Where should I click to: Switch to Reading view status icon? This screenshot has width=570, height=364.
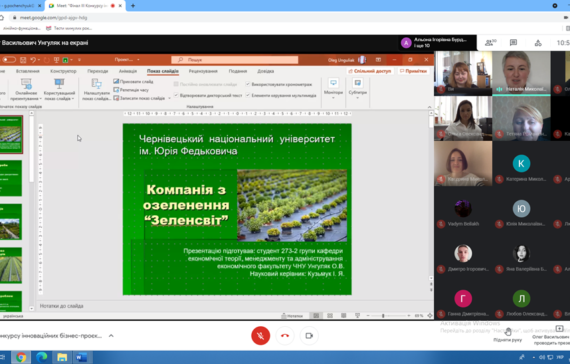tap(344, 316)
